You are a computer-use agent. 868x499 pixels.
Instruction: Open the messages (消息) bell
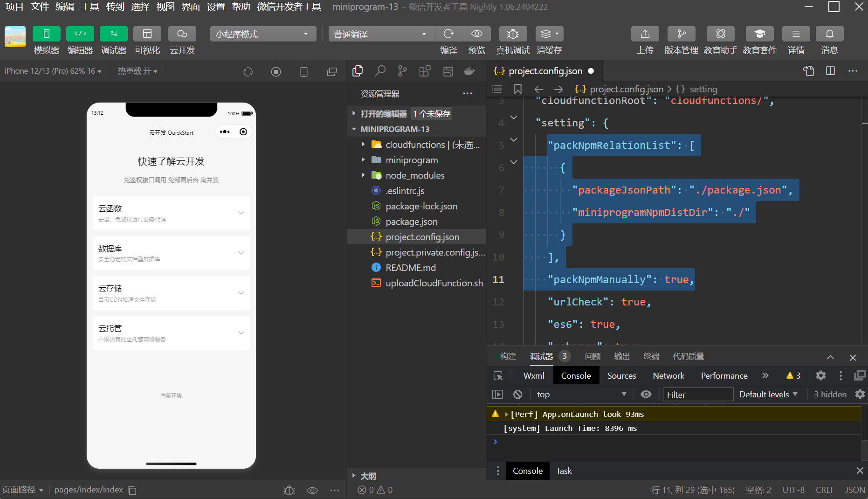[x=830, y=34]
